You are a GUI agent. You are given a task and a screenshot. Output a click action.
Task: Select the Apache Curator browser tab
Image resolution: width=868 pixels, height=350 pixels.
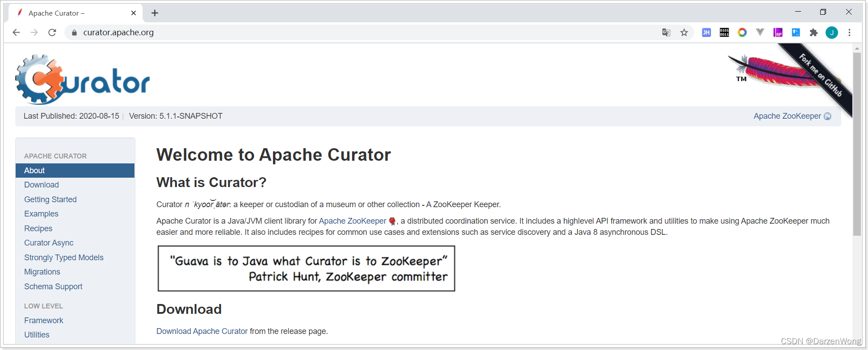pyautogui.click(x=75, y=13)
